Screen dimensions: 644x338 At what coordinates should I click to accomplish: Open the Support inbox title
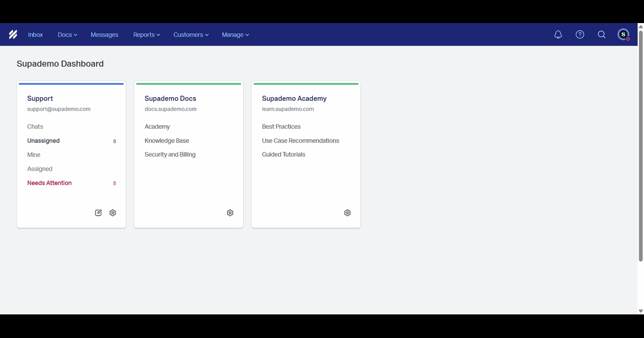pos(40,99)
